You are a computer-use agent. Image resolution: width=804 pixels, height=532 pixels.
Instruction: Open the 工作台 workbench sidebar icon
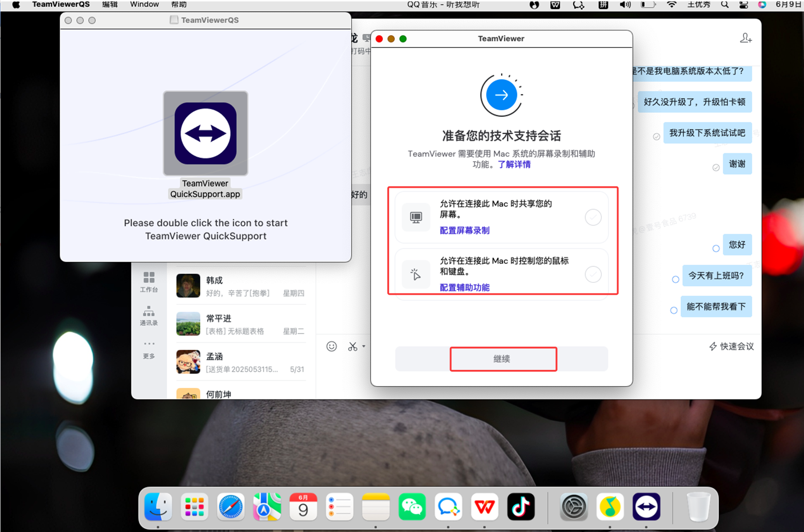[149, 281]
